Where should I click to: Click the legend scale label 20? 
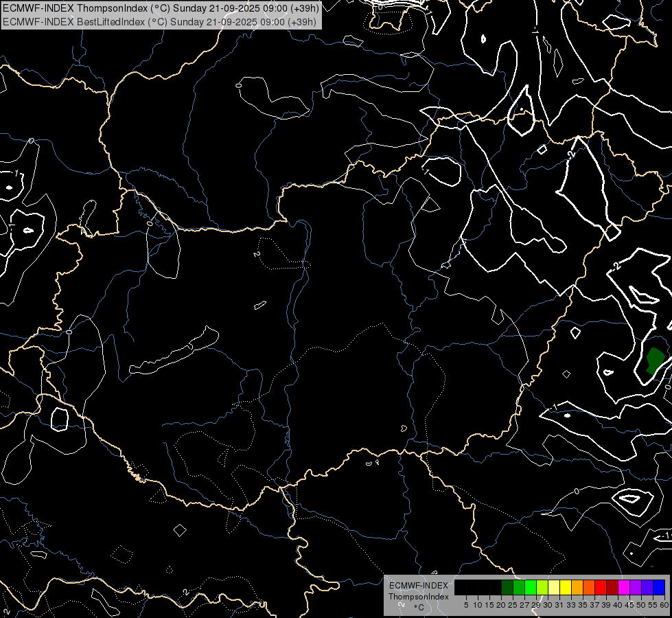coord(502,605)
